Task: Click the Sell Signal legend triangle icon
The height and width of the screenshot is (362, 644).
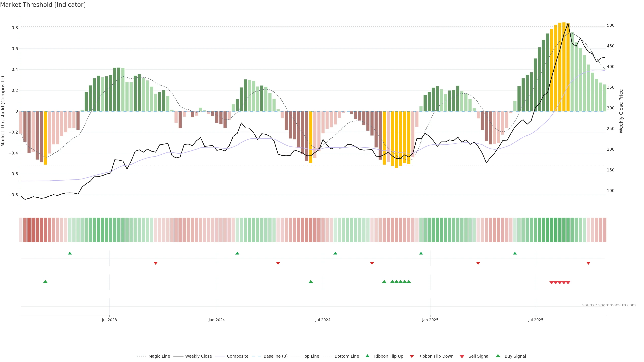Action: point(462,356)
